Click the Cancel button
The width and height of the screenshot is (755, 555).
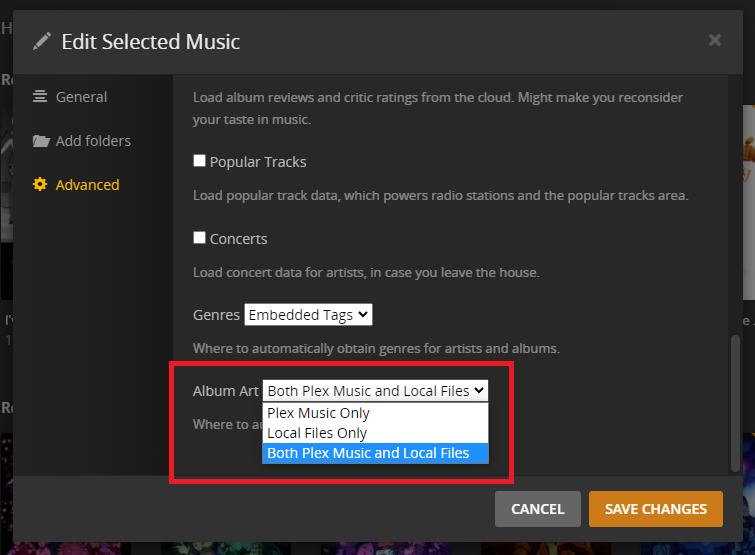tap(538, 509)
